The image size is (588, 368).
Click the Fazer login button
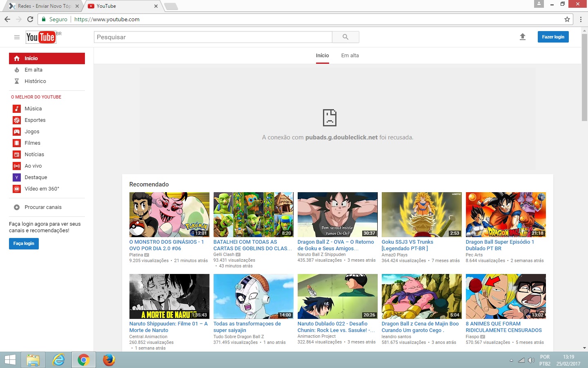tap(553, 37)
